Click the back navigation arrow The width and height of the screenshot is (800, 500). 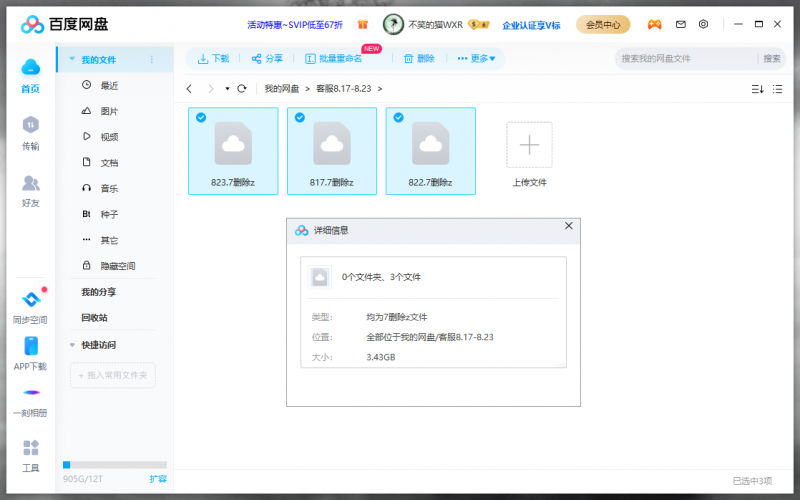pyautogui.click(x=189, y=89)
